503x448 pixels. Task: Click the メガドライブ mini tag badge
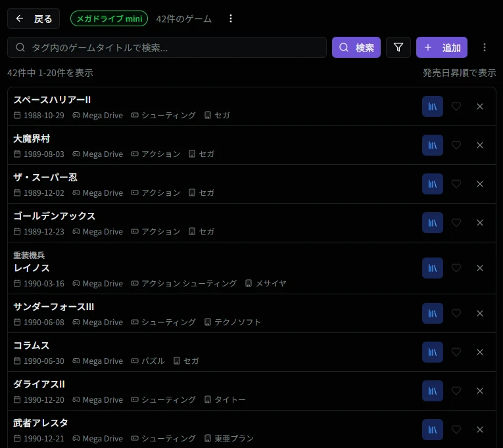[109, 19]
